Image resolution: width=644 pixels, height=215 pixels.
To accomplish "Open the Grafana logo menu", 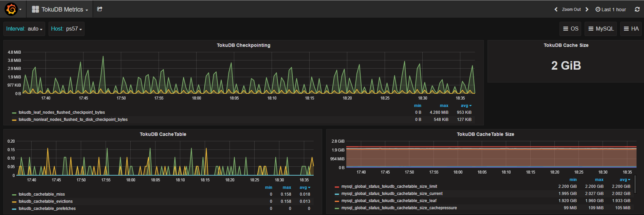I will click(x=13, y=9).
